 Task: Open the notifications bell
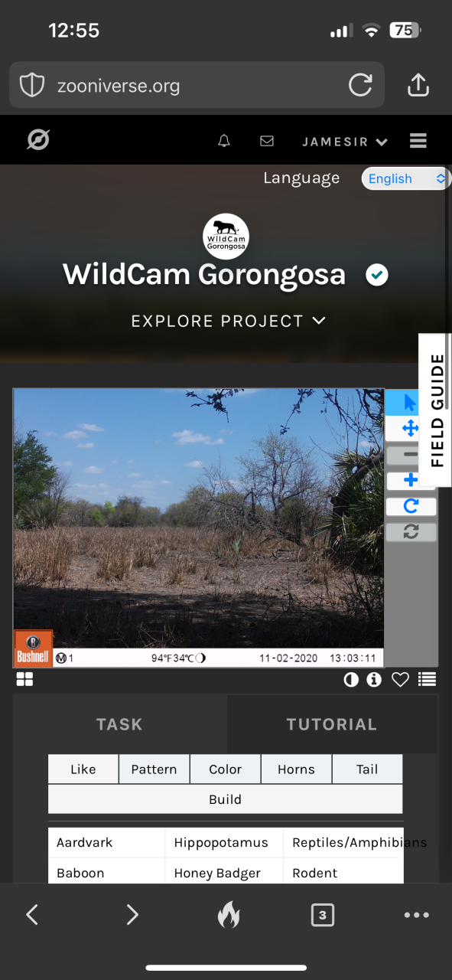(x=224, y=142)
